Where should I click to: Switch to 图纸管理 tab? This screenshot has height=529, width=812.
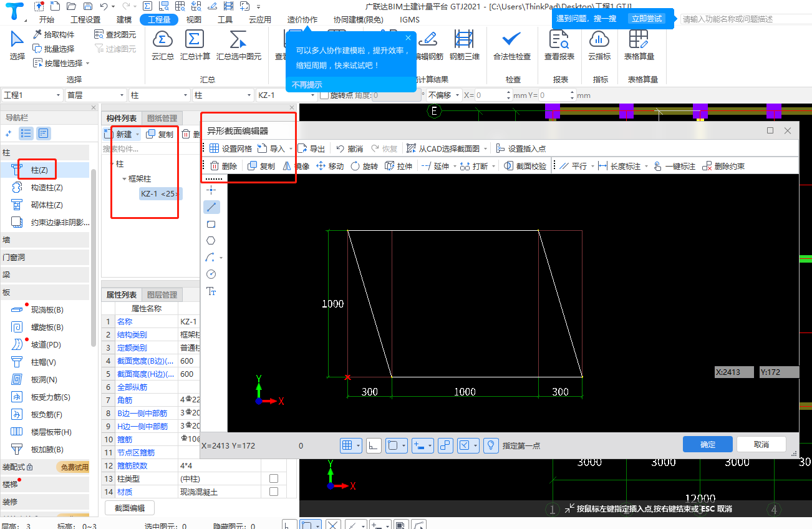point(162,118)
